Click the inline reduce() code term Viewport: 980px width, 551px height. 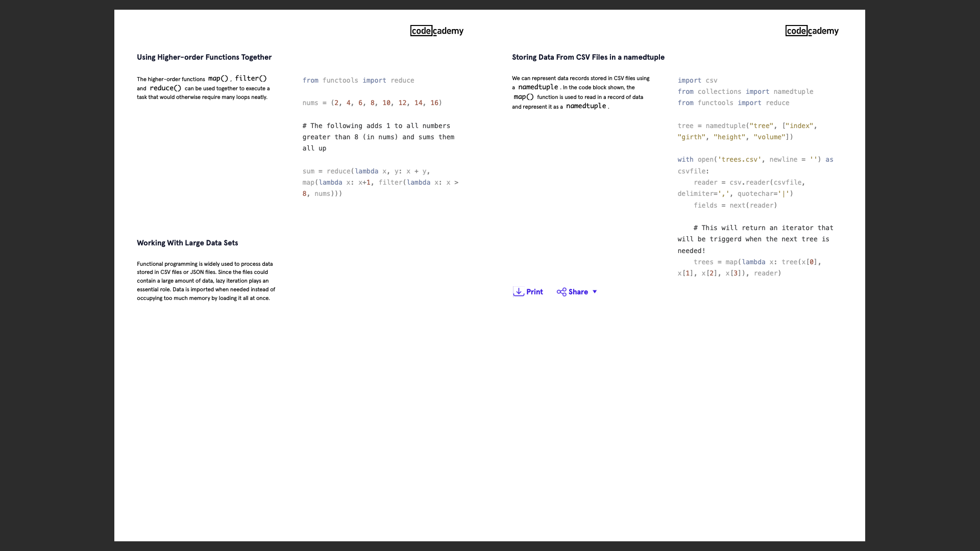[165, 88]
